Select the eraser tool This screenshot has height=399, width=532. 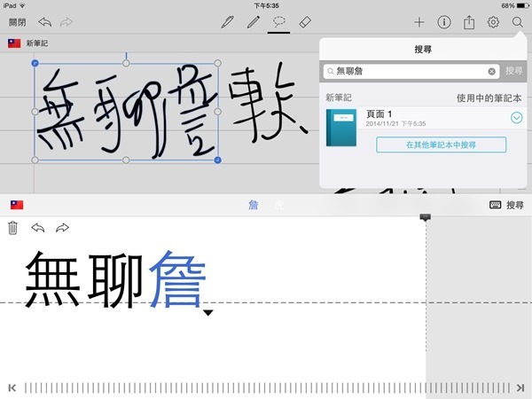[305, 22]
